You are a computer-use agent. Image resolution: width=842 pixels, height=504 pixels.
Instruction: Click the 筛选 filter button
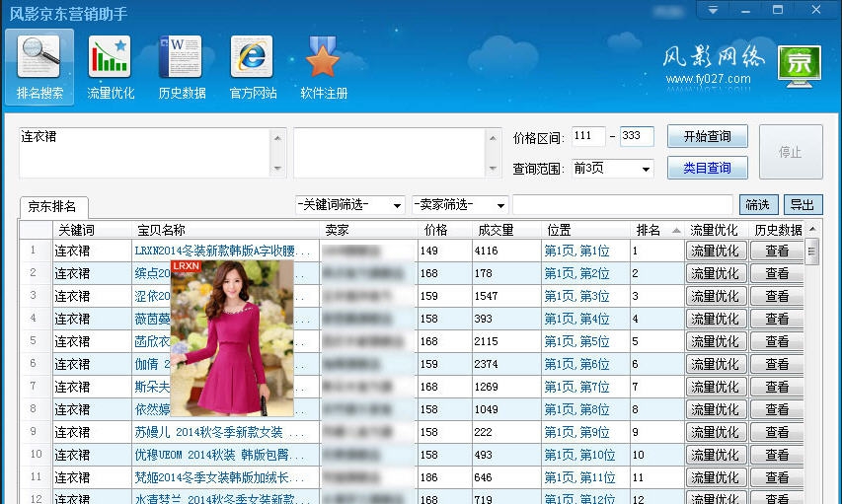(758, 204)
